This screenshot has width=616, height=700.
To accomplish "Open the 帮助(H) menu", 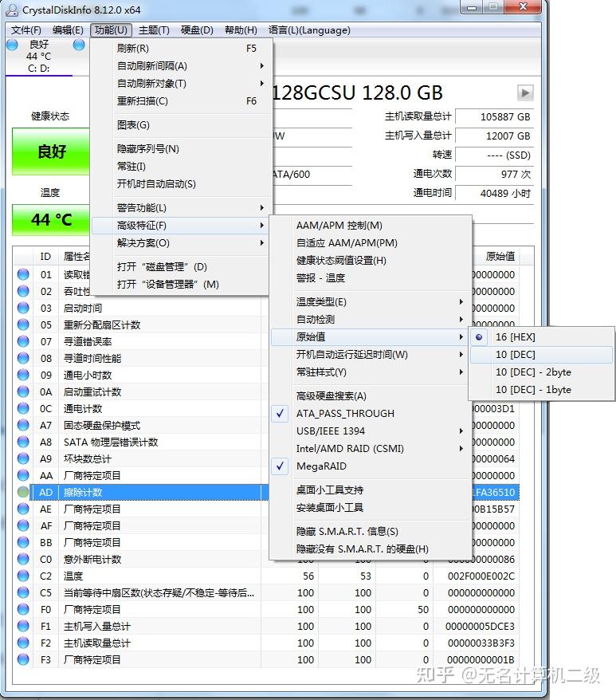I will pos(241,30).
